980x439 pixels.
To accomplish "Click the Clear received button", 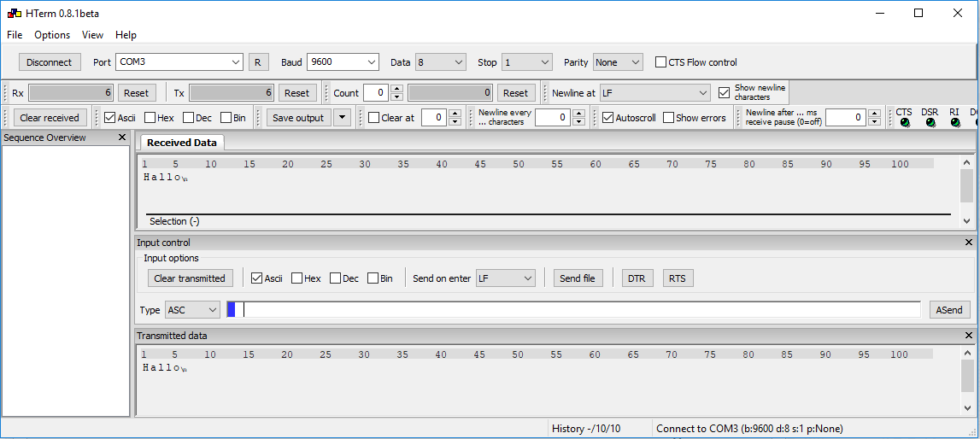I will pyautogui.click(x=50, y=117).
